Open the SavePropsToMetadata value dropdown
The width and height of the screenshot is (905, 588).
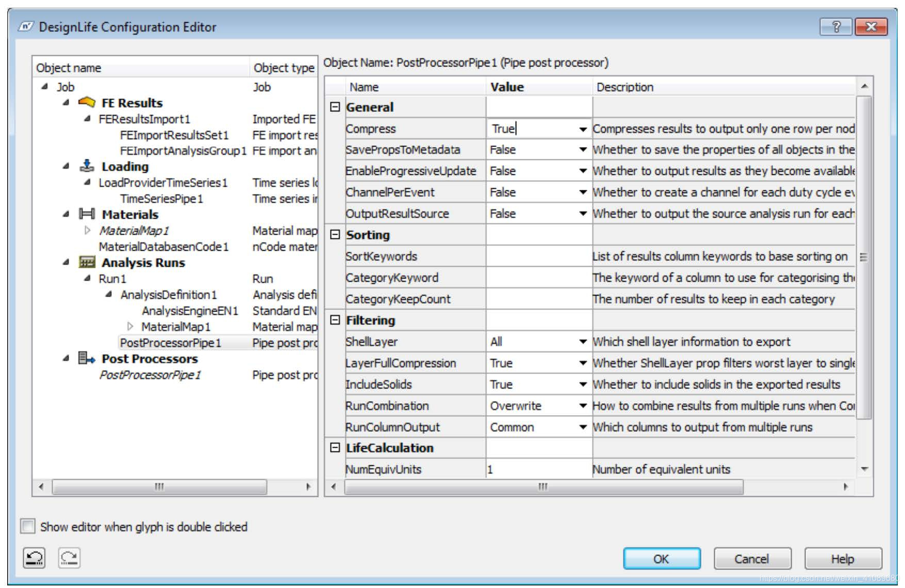[583, 150]
